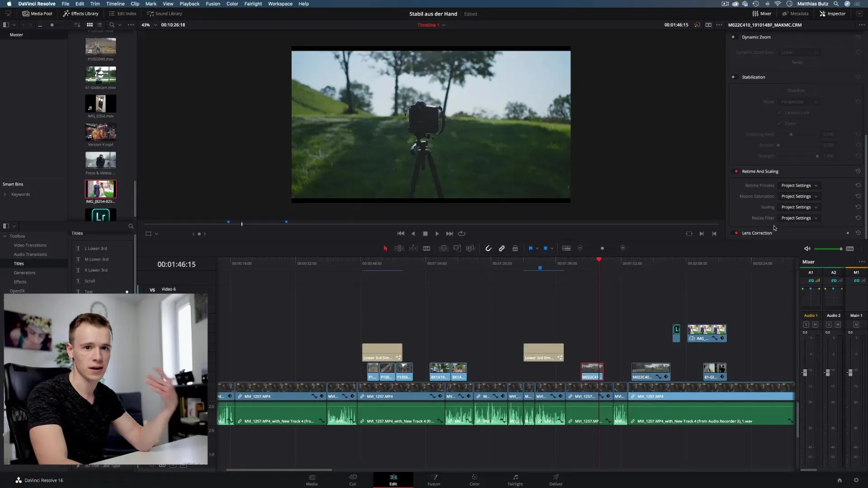Click the timeline zoom slider handle

pyautogui.click(x=602, y=248)
